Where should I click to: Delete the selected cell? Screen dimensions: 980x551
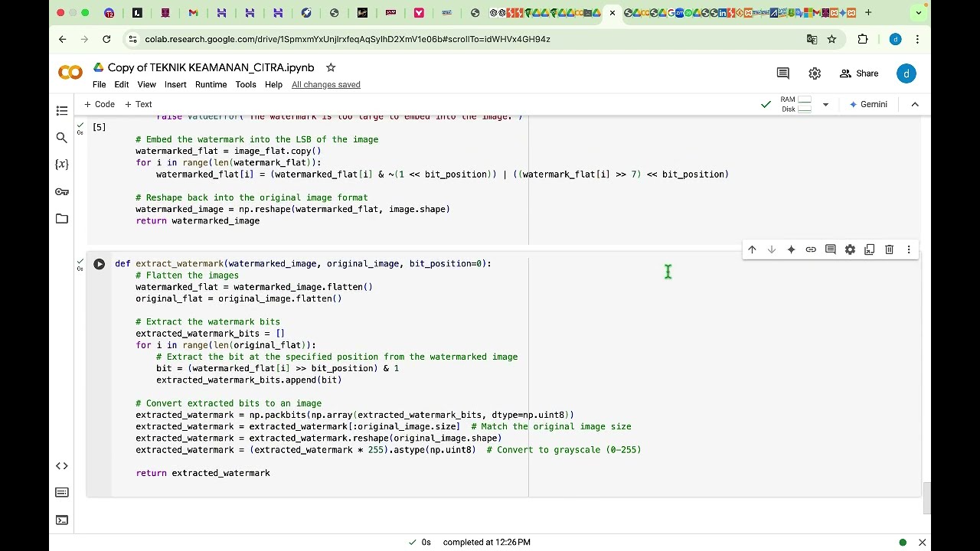(x=889, y=249)
